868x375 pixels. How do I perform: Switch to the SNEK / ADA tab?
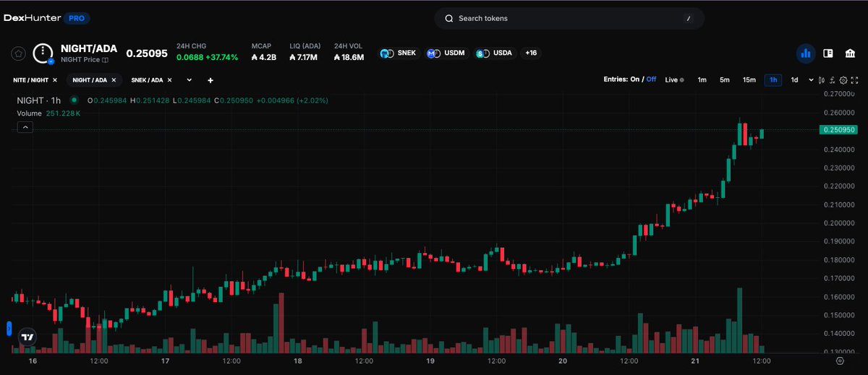click(148, 80)
